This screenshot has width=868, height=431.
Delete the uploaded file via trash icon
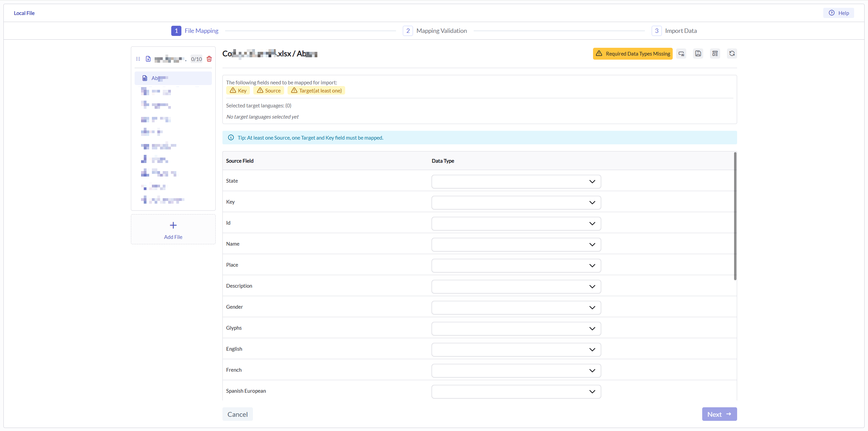click(x=209, y=59)
